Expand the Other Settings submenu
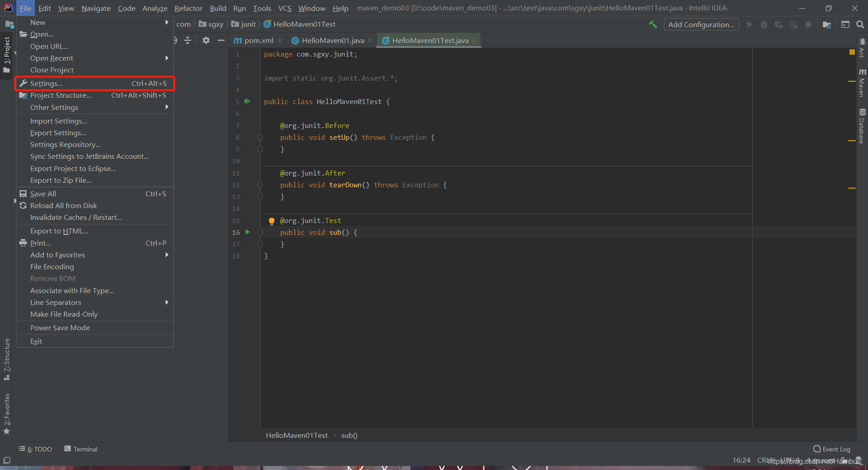This screenshot has width=868, height=470. tap(95, 107)
